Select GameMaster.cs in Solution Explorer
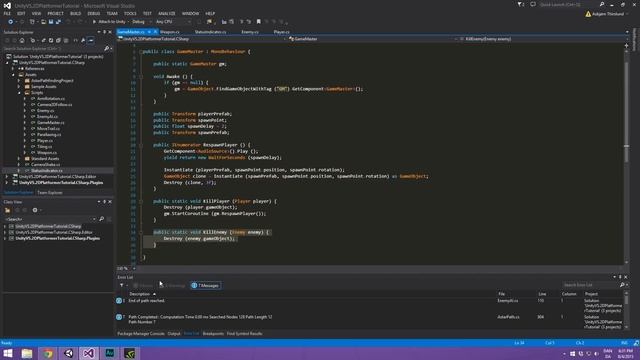This screenshot has height=360, width=640. point(51,122)
